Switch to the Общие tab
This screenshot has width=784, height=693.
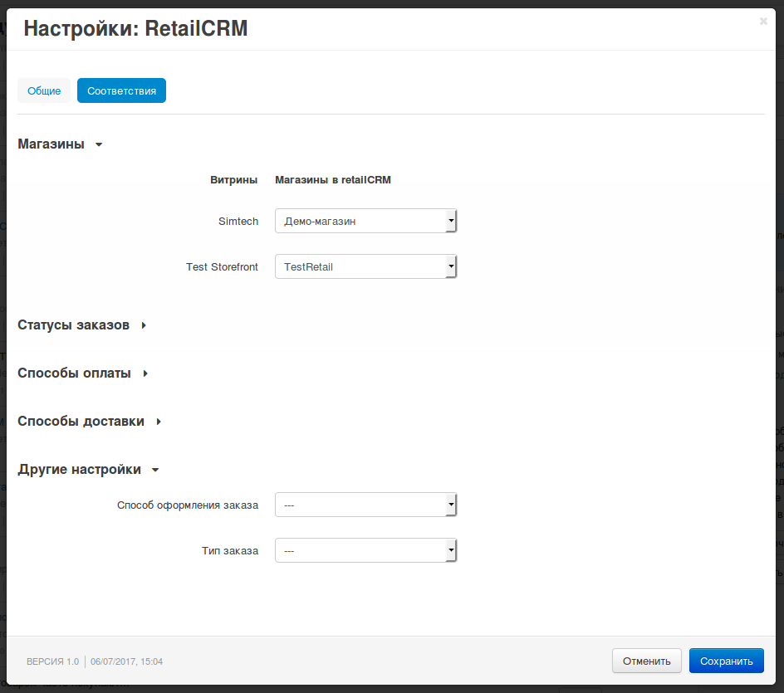pyautogui.click(x=44, y=90)
